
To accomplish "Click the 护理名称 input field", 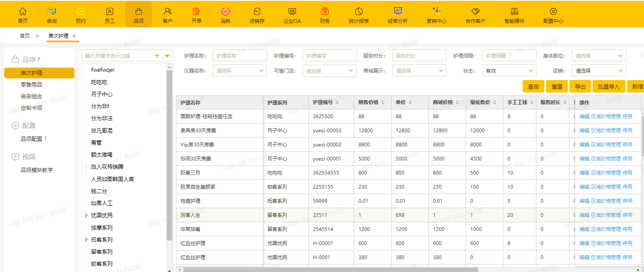I will (240, 56).
